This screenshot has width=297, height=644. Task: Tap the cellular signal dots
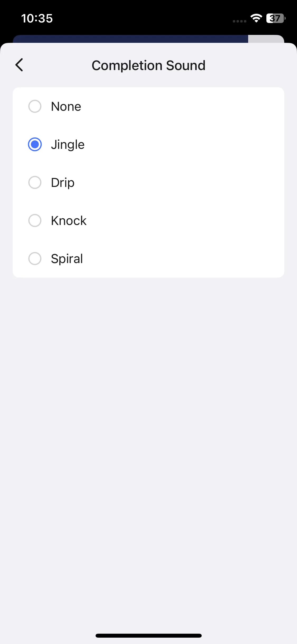tap(239, 21)
